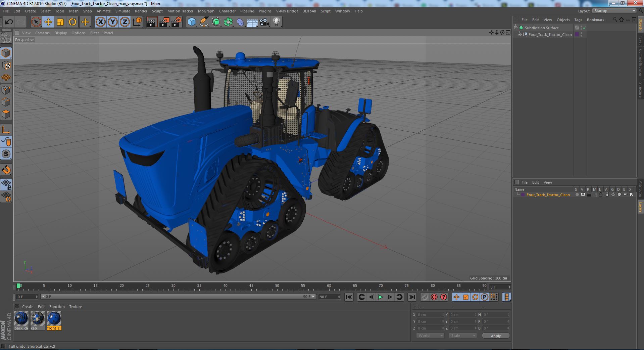This screenshot has height=350, width=644.
Task: Go to start of animation
Action: (x=349, y=297)
